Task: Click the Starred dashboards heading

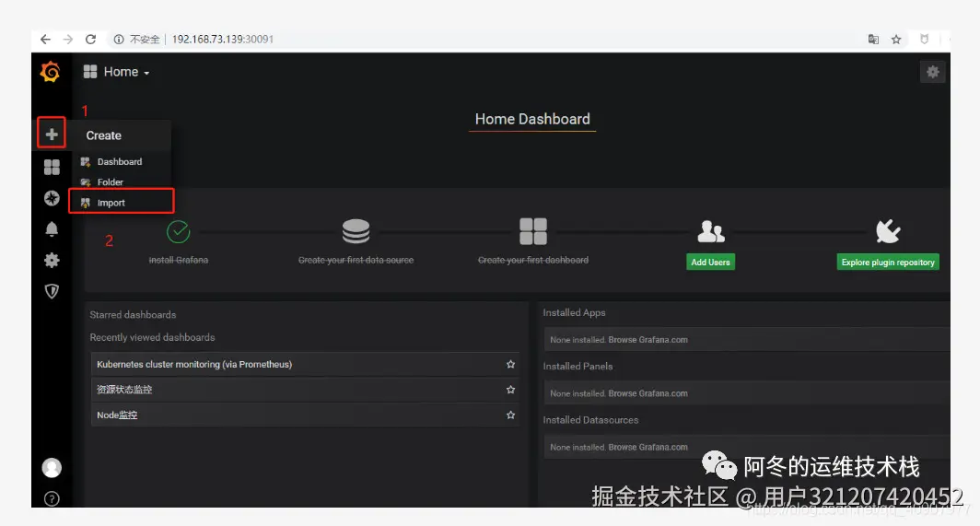Action: pyautogui.click(x=133, y=315)
